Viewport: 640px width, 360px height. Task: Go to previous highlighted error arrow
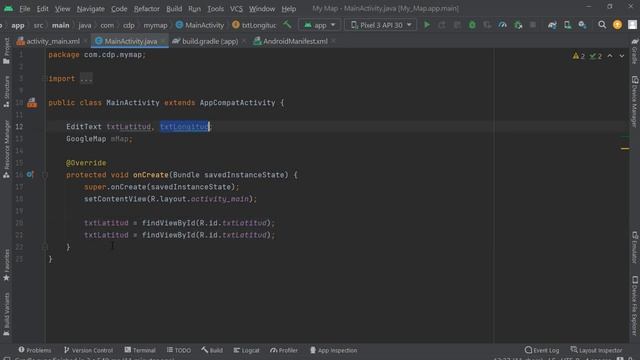click(610, 56)
